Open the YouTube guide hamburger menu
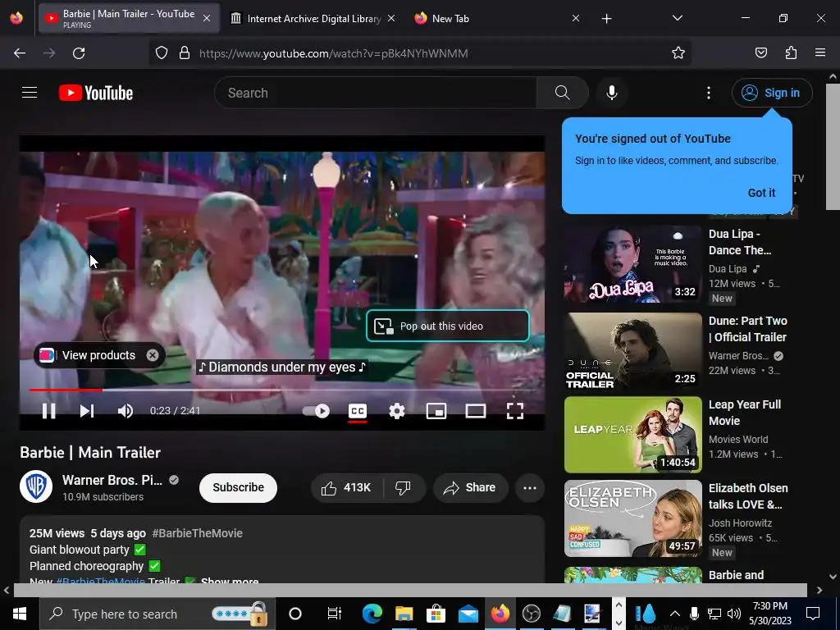Screen dimensions: 840x630 30,93
